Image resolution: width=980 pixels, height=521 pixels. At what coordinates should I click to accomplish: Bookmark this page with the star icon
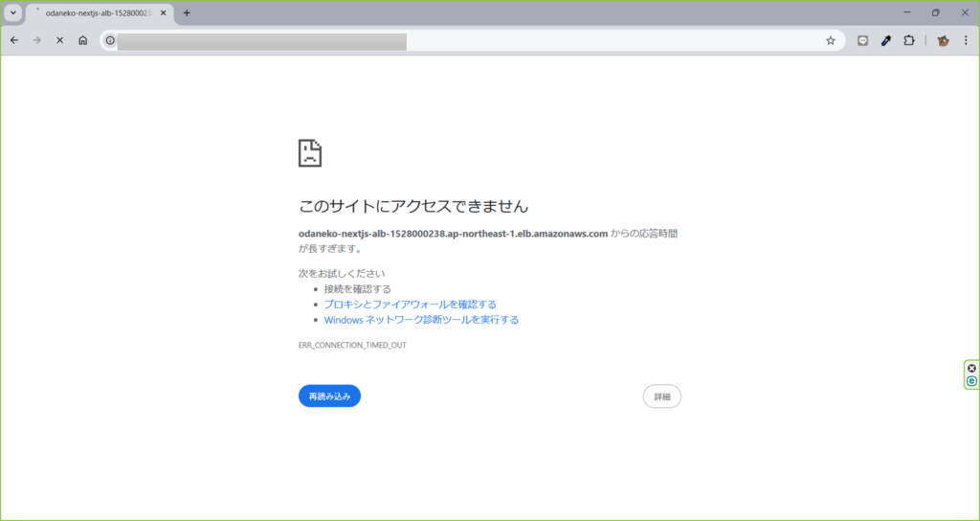click(830, 40)
